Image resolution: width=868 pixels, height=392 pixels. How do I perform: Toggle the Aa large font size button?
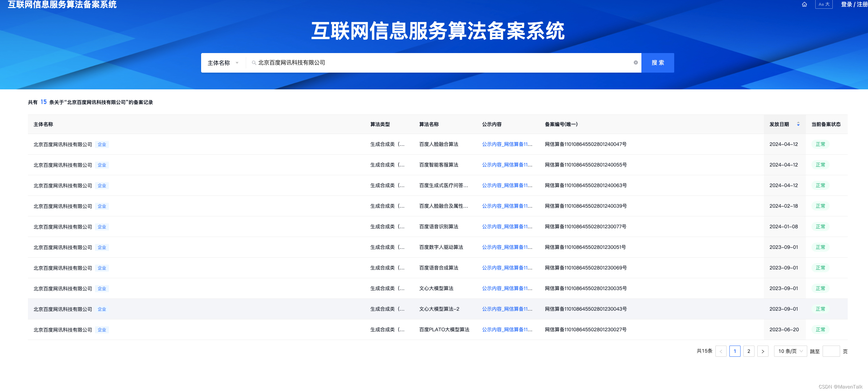pyautogui.click(x=824, y=5)
